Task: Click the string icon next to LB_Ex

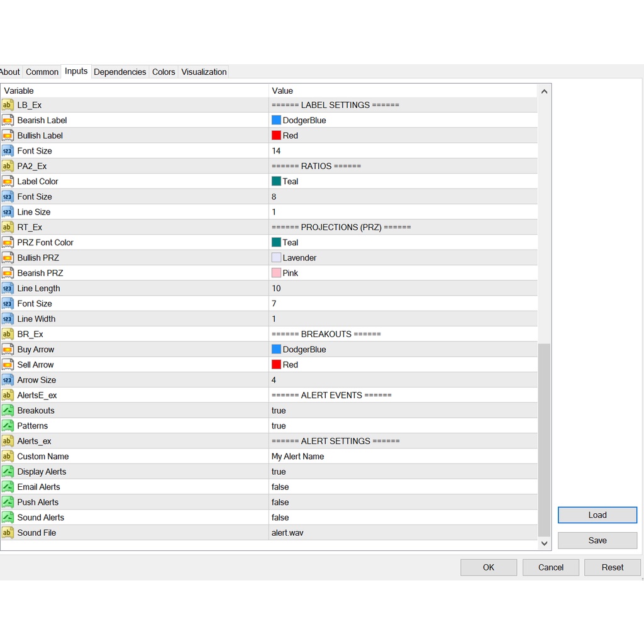Action: point(8,105)
